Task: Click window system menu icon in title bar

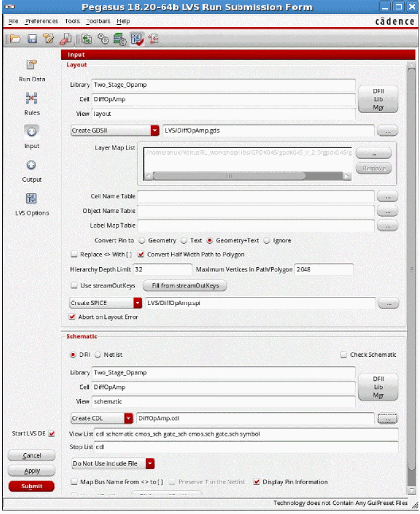Action: [x=10, y=7]
